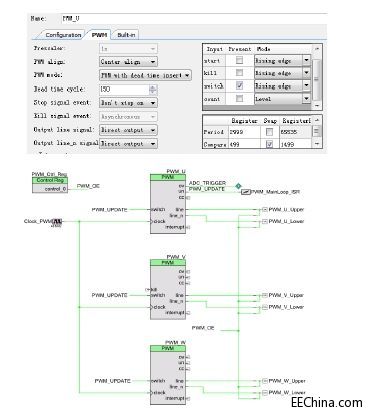Open the PWM mode dropdown
Viewport: 369px width, 416px height.
click(145, 75)
